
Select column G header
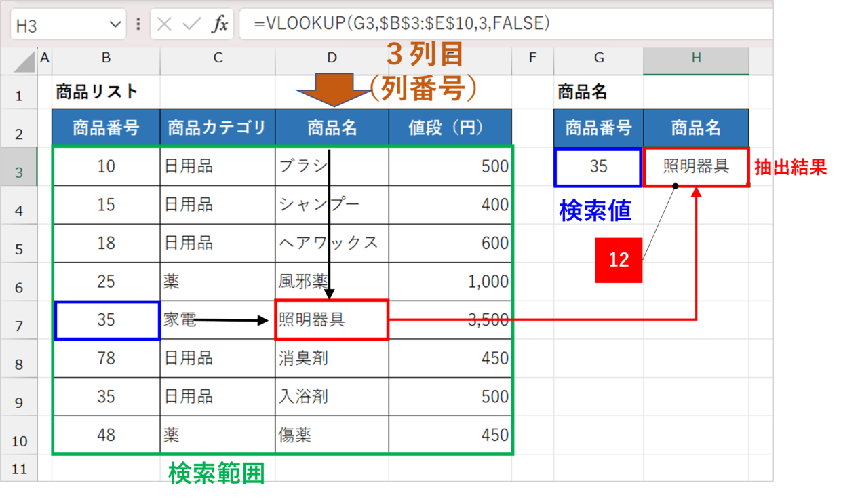(x=598, y=59)
